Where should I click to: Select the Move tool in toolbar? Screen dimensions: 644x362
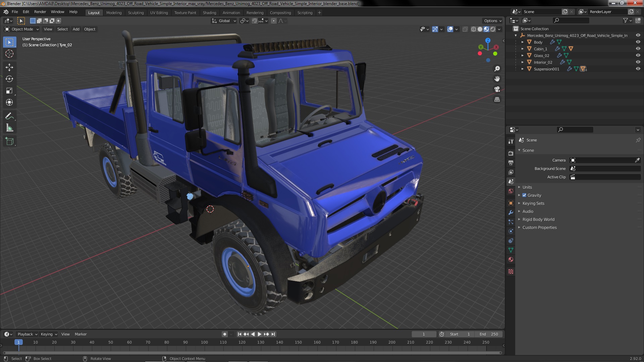click(9, 67)
